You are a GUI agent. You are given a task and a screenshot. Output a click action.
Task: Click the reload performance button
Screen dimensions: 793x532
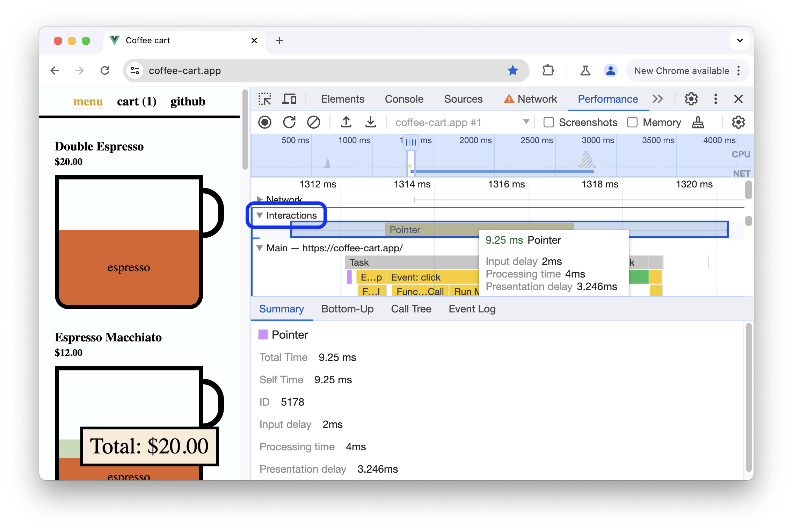290,122
